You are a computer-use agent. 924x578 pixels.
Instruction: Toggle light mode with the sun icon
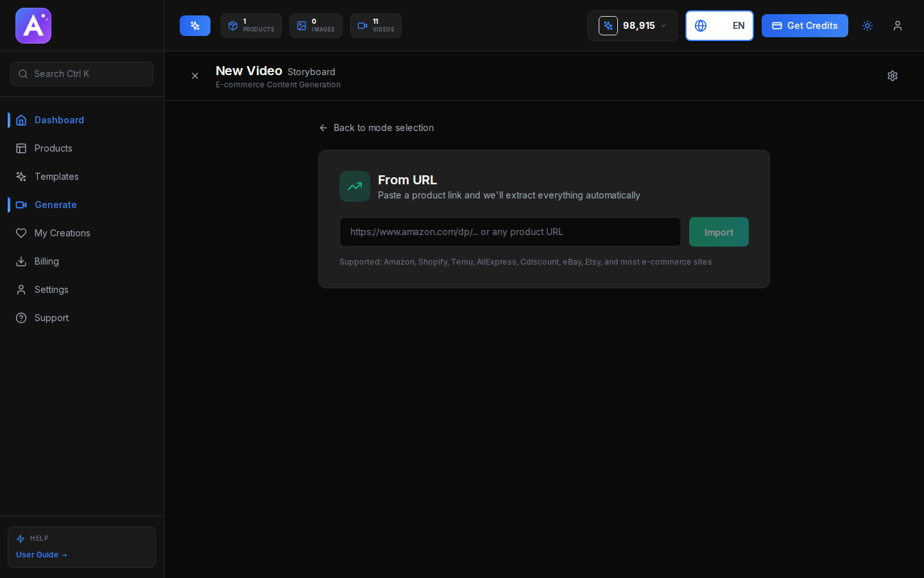coord(868,26)
